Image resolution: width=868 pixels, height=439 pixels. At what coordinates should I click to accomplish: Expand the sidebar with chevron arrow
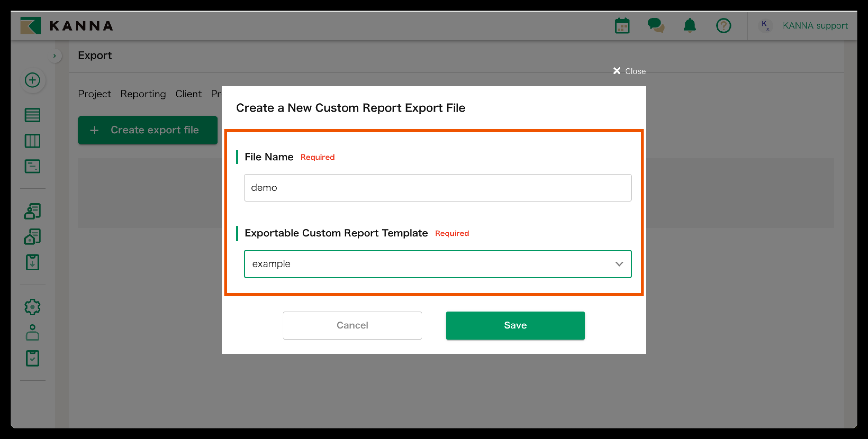click(x=55, y=56)
